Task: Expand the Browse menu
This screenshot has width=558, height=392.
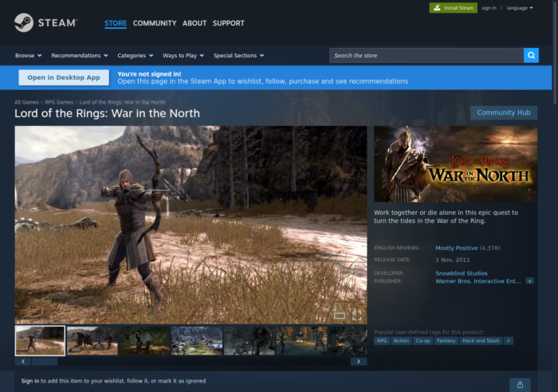Action: [29, 56]
